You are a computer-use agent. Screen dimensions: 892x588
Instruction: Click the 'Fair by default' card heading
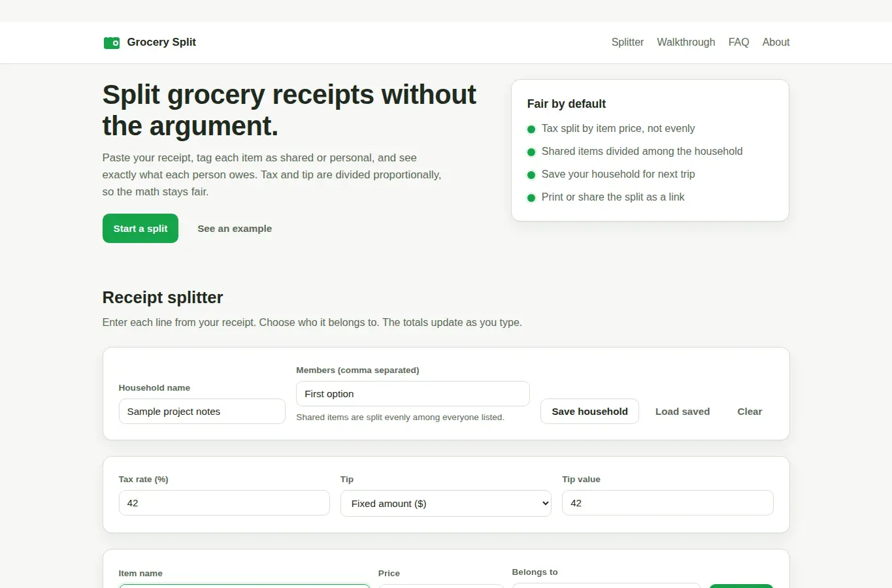pyautogui.click(x=567, y=104)
